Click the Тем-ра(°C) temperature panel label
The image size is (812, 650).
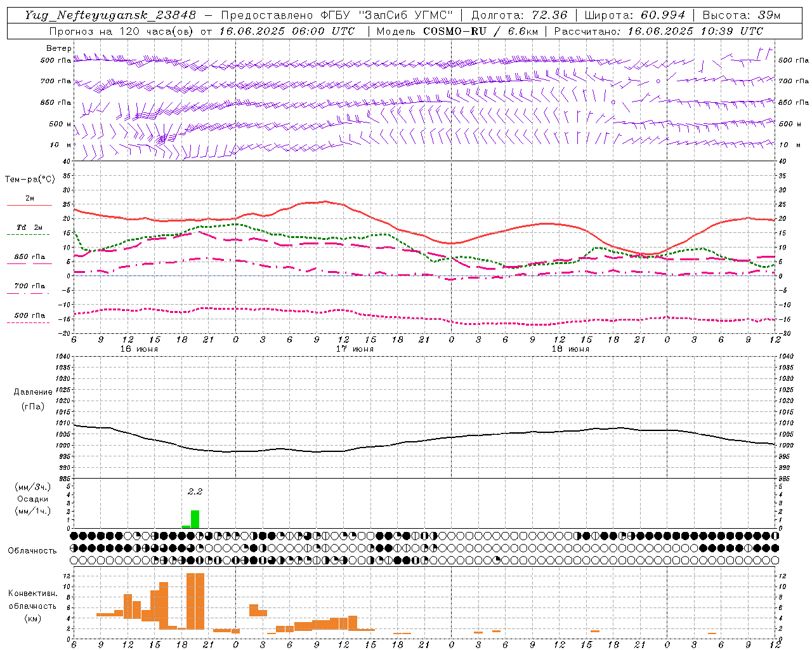click(30, 180)
